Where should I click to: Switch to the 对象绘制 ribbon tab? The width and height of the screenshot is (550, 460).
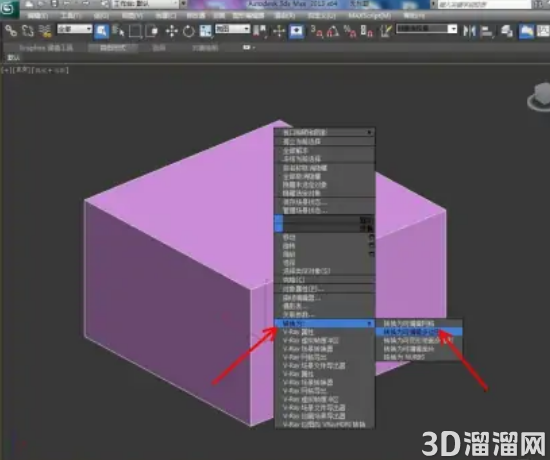205,48
